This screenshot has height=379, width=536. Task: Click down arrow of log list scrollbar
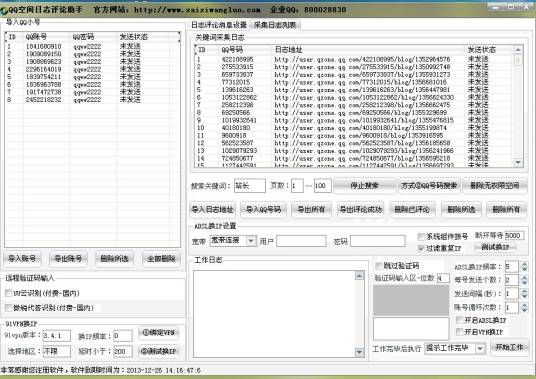click(518, 162)
